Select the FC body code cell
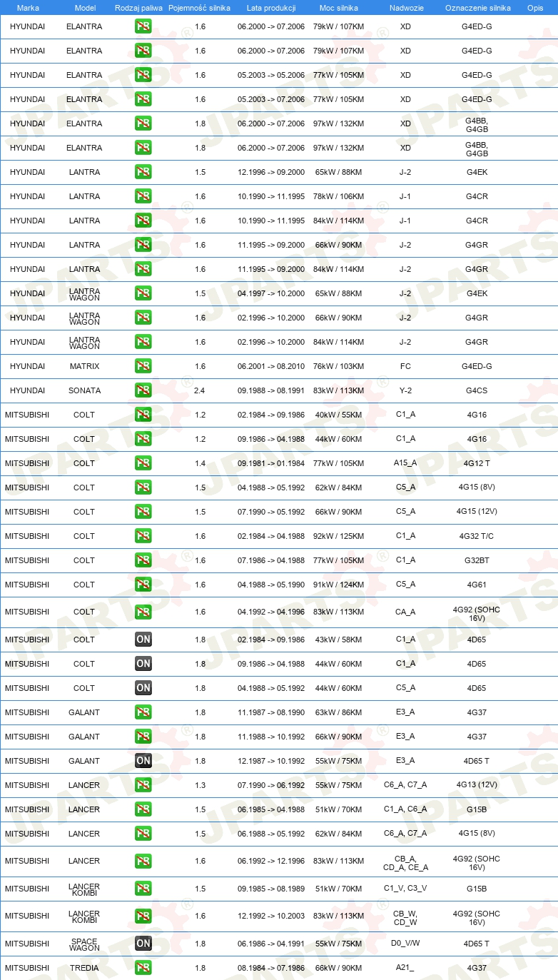The height and width of the screenshot is (980, 558). click(405, 366)
